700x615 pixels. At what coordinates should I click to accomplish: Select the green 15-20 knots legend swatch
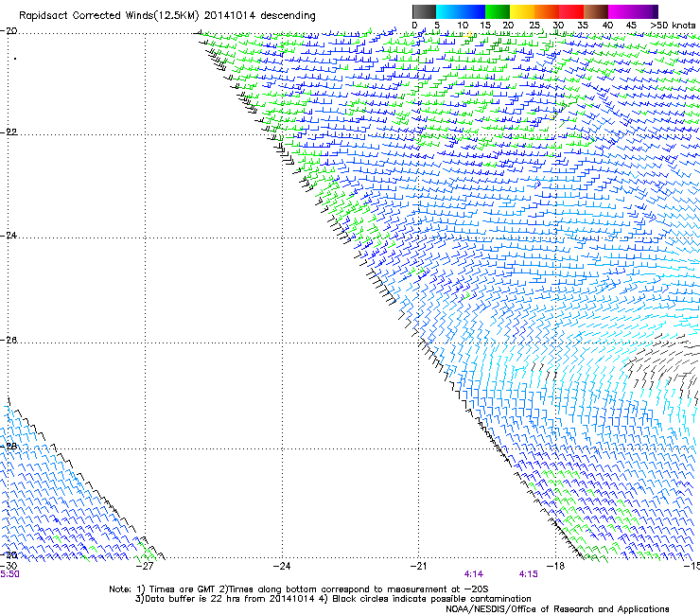pyautogui.click(x=498, y=11)
